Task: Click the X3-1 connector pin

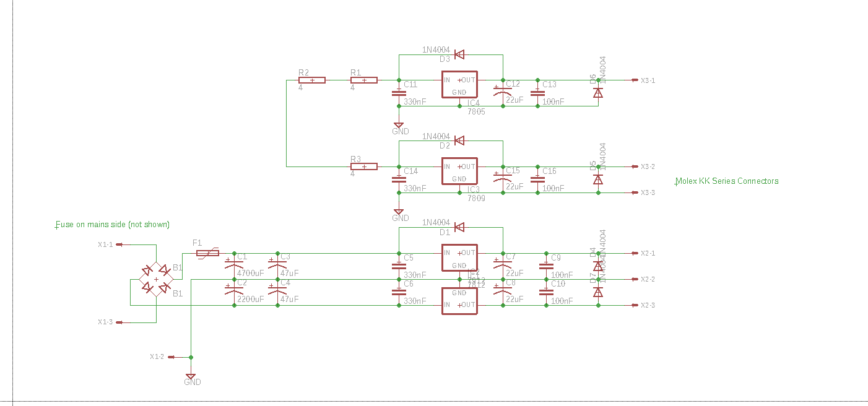Action: coord(635,80)
